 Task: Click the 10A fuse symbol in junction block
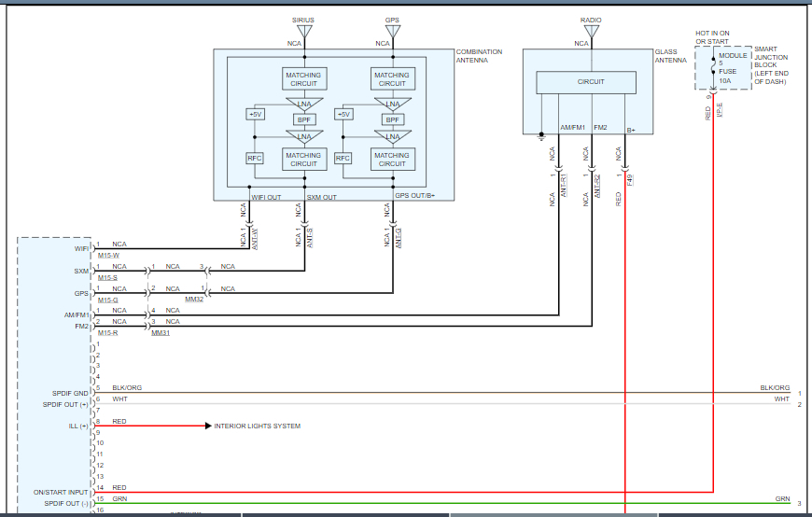point(713,66)
